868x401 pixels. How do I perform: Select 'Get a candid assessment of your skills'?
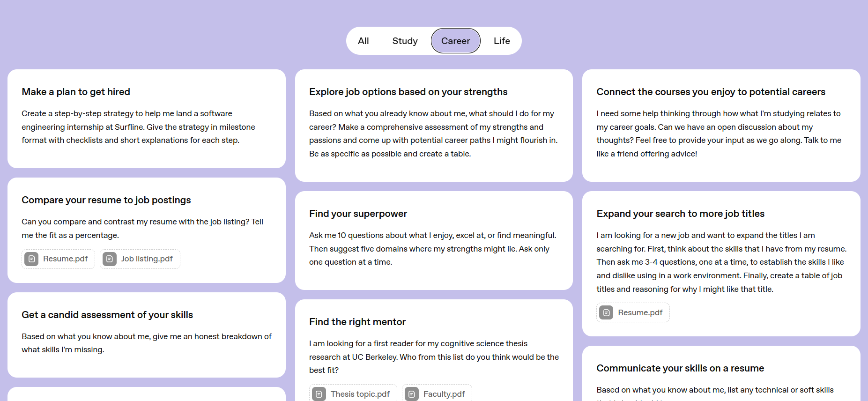tap(146, 334)
